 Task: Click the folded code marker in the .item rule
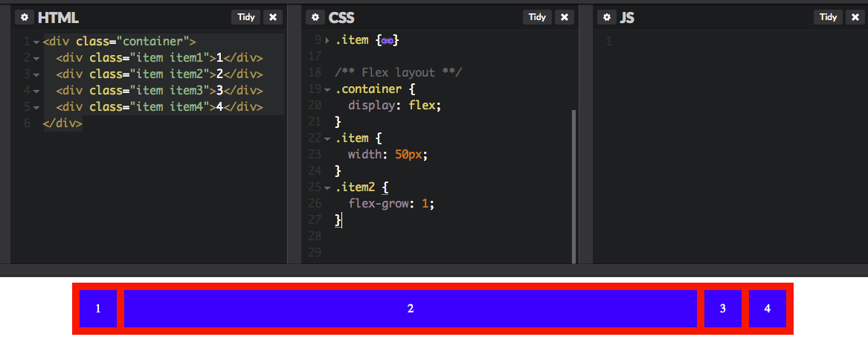tap(387, 40)
